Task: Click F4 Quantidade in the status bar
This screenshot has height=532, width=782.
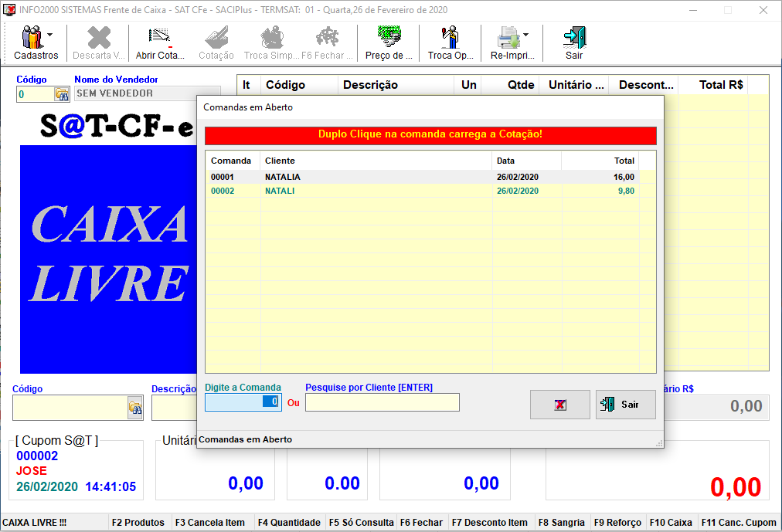Action: pos(289,523)
